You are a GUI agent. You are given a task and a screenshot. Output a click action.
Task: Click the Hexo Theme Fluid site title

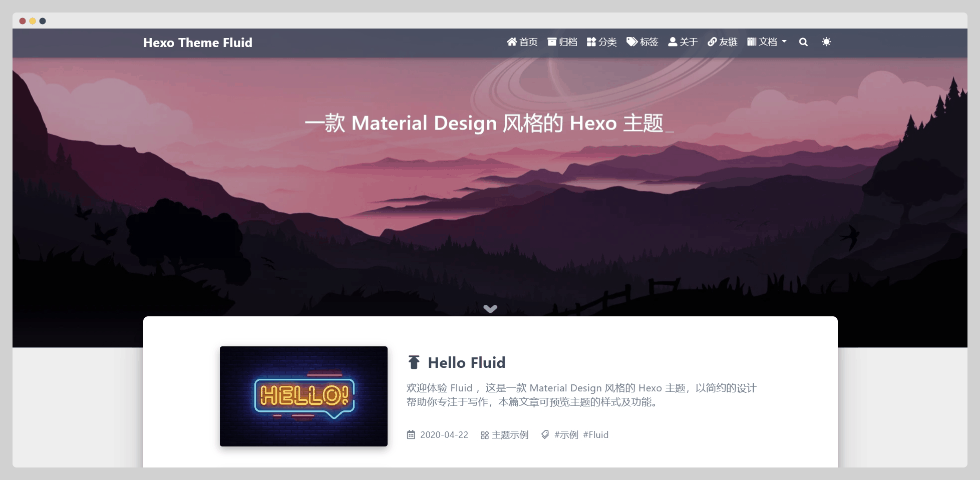pyautogui.click(x=198, y=43)
